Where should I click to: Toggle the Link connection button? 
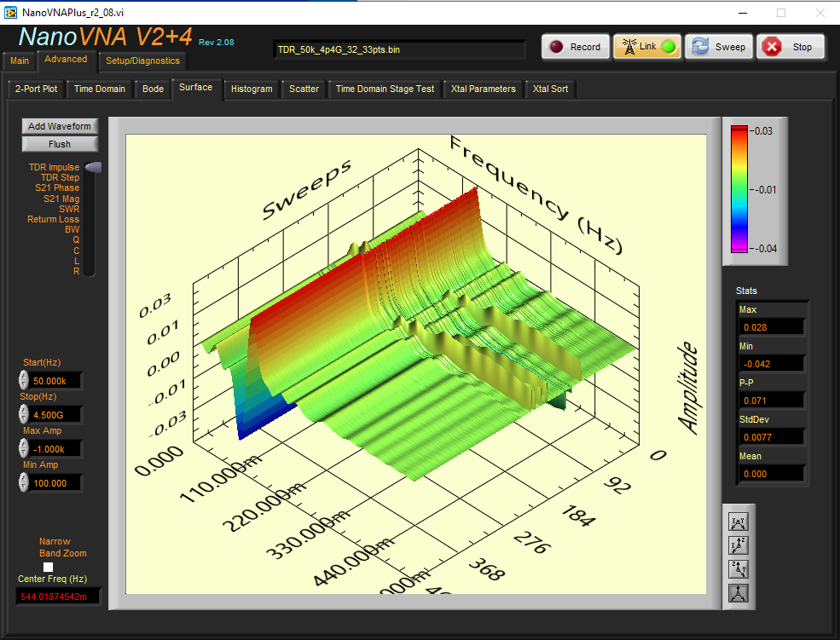tap(647, 47)
